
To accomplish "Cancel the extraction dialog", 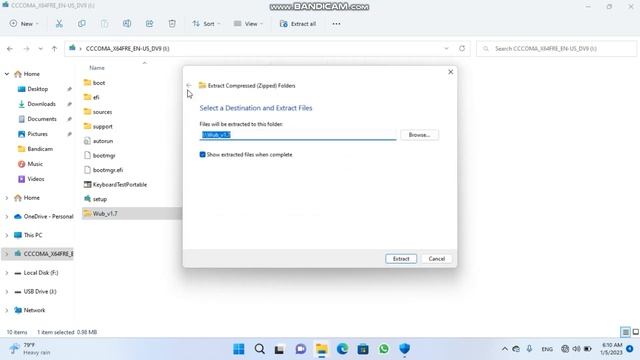I will (x=436, y=259).
